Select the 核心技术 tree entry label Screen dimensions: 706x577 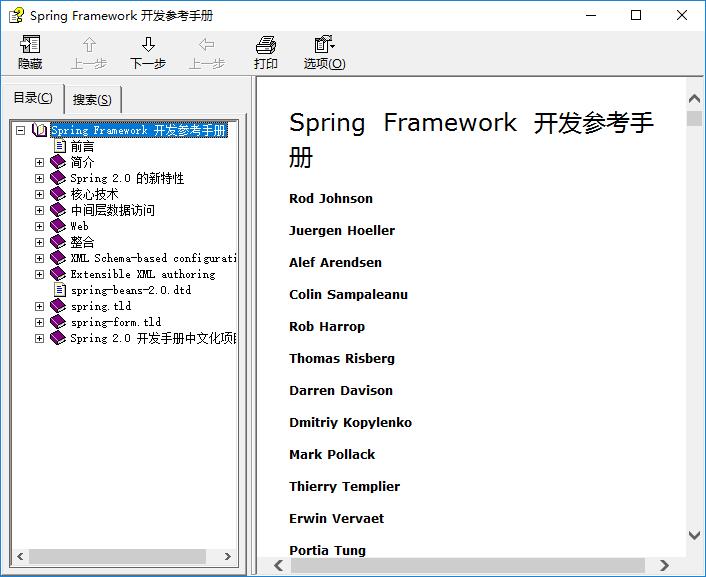click(x=95, y=194)
